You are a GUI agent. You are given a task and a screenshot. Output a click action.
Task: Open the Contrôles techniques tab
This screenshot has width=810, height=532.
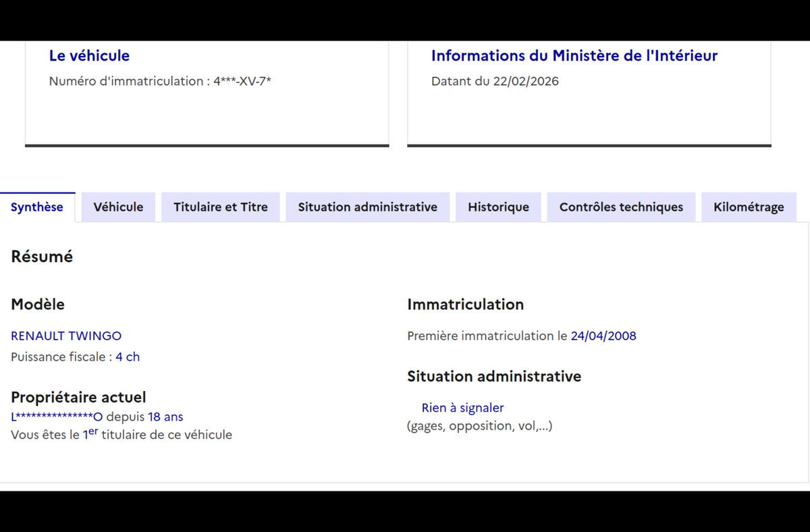(x=621, y=207)
